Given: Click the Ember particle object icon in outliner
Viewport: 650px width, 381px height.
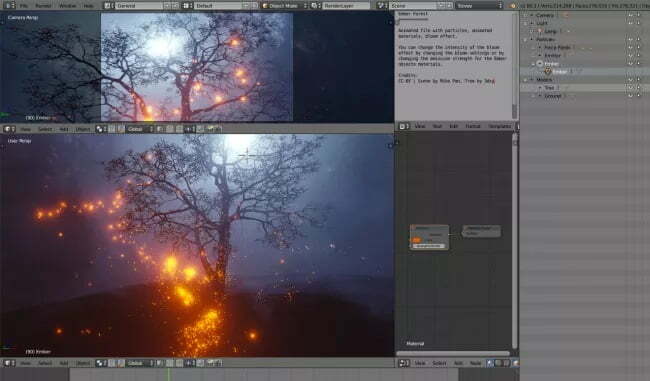Looking at the screenshot, I should pyautogui.click(x=548, y=72).
